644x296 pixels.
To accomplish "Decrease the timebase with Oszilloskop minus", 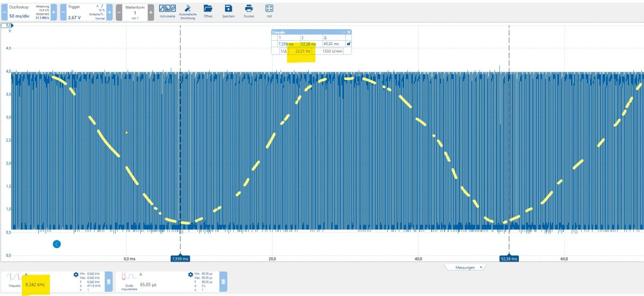I will 4,12.
